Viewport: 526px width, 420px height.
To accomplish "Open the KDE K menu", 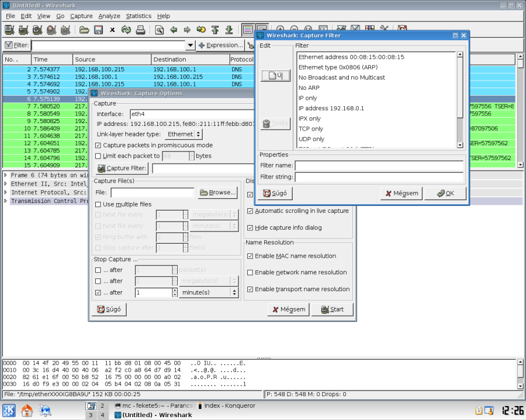I will (9, 410).
